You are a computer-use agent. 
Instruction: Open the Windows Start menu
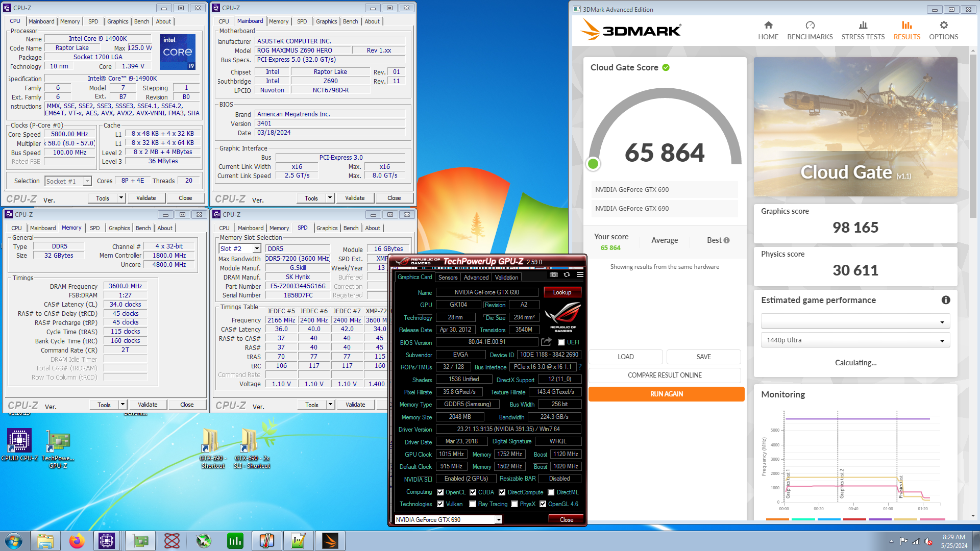tap(13, 541)
